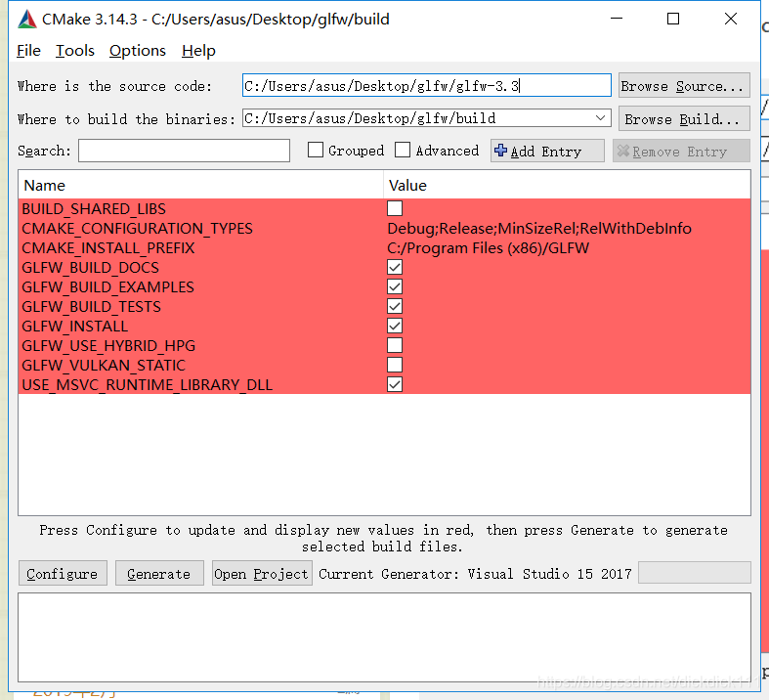Screen dimensions: 769x700
Task: Click the Value column header
Action: tap(407, 186)
